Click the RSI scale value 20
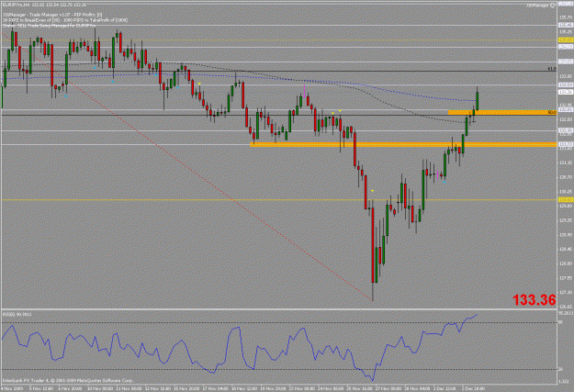This screenshot has height=392, width=574. point(560,369)
